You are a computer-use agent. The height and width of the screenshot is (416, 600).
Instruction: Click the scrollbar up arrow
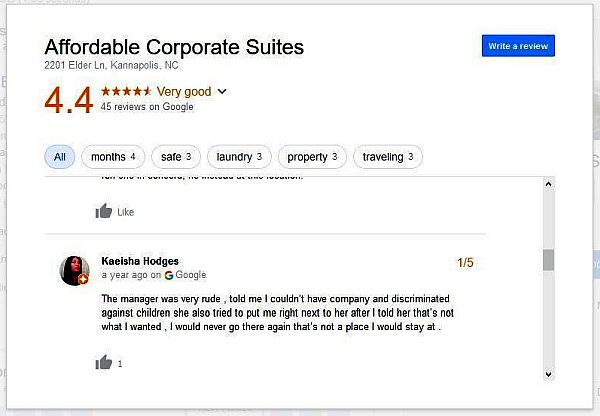click(548, 185)
